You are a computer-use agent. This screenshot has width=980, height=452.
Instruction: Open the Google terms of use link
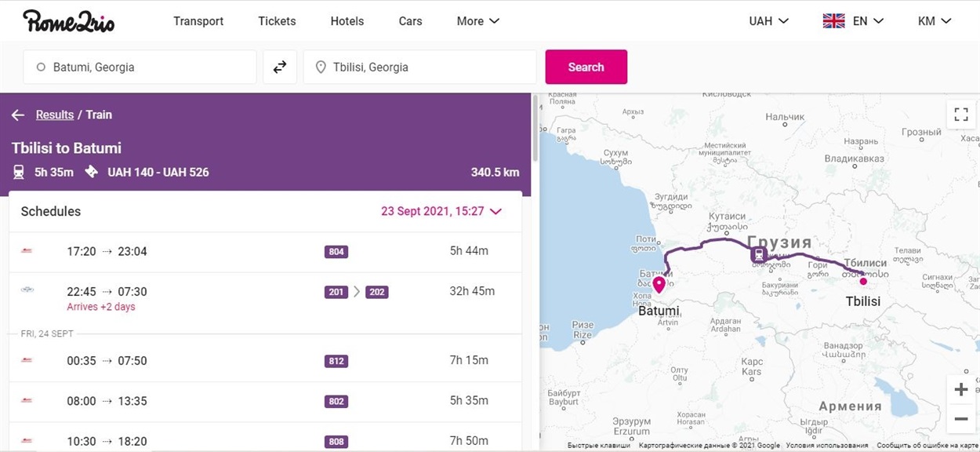[x=828, y=446]
